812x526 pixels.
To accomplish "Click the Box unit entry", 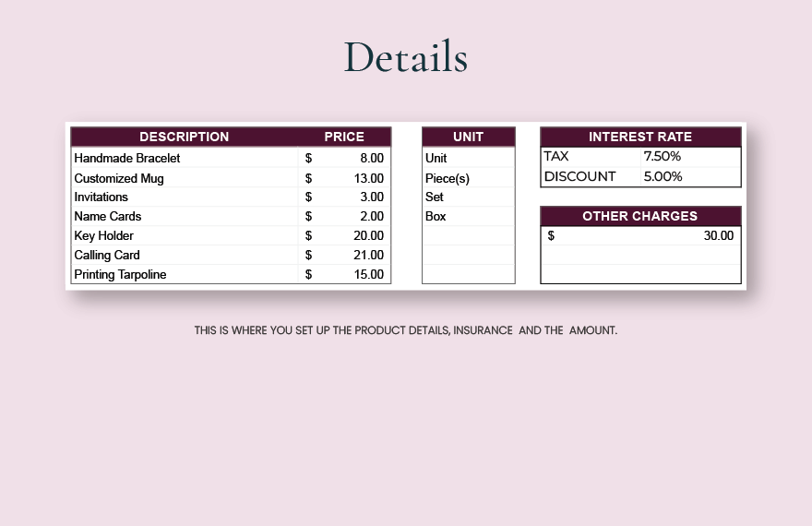I will coord(436,216).
